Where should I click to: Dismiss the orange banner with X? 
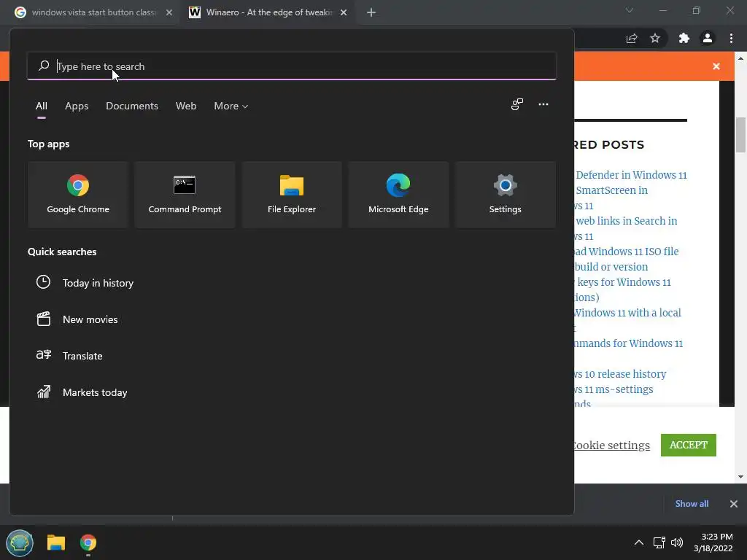pyautogui.click(x=716, y=66)
